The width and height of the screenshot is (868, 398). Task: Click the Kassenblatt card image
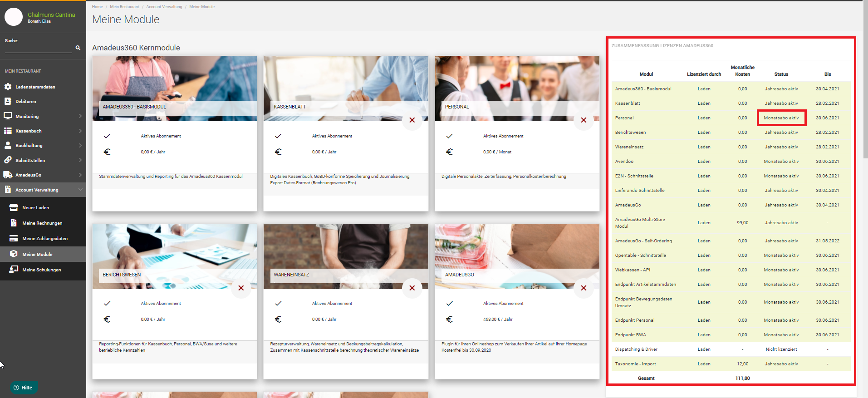pyautogui.click(x=346, y=88)
